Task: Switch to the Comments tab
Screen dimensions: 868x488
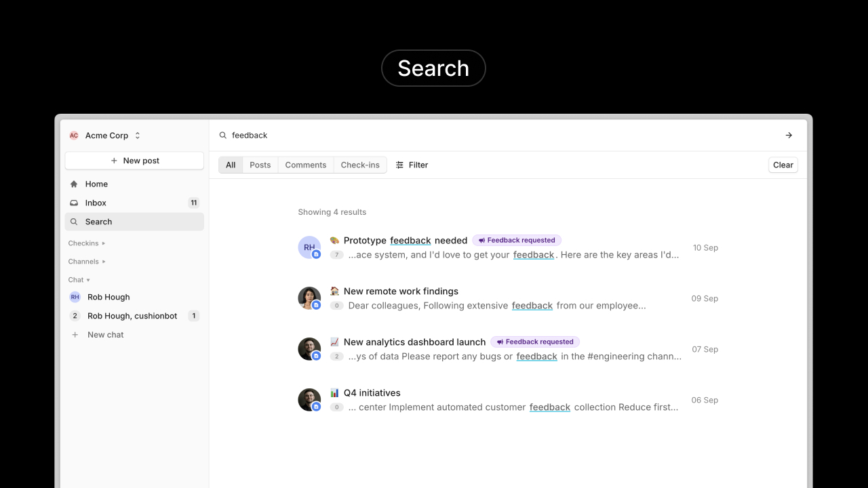Action: [305, 165]
